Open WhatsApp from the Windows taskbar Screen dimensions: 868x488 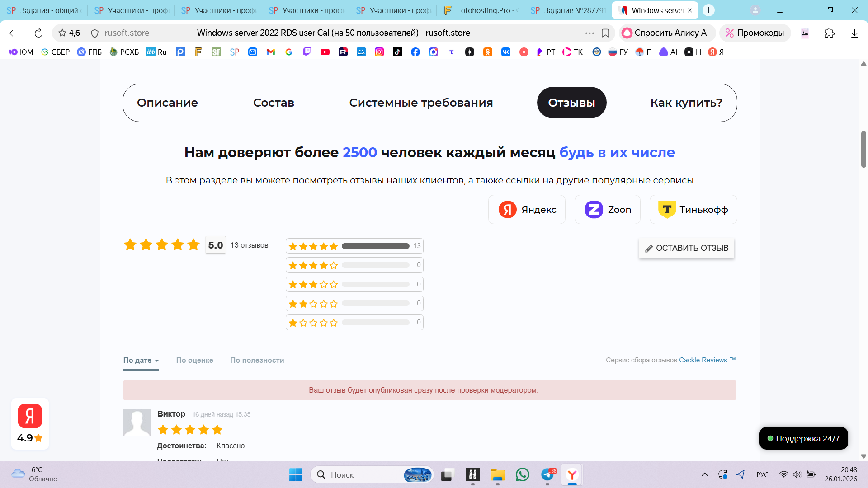522,474
